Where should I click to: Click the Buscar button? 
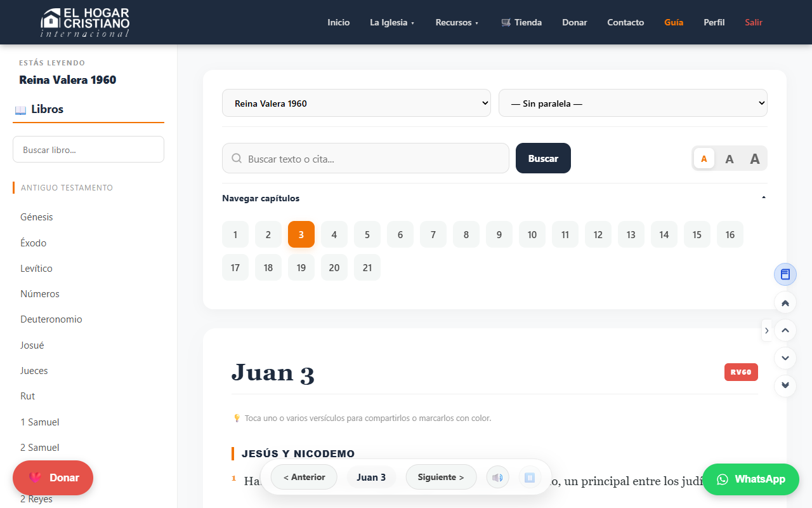point(543,158)
